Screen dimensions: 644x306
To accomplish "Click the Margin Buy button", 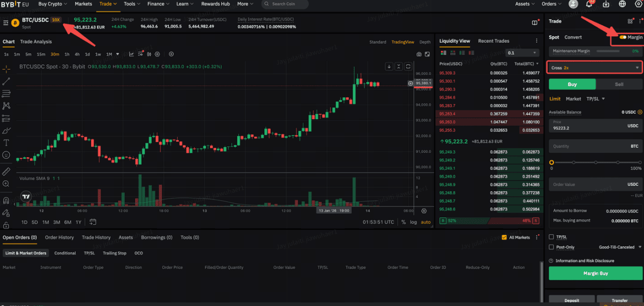I will coord(595,274).
